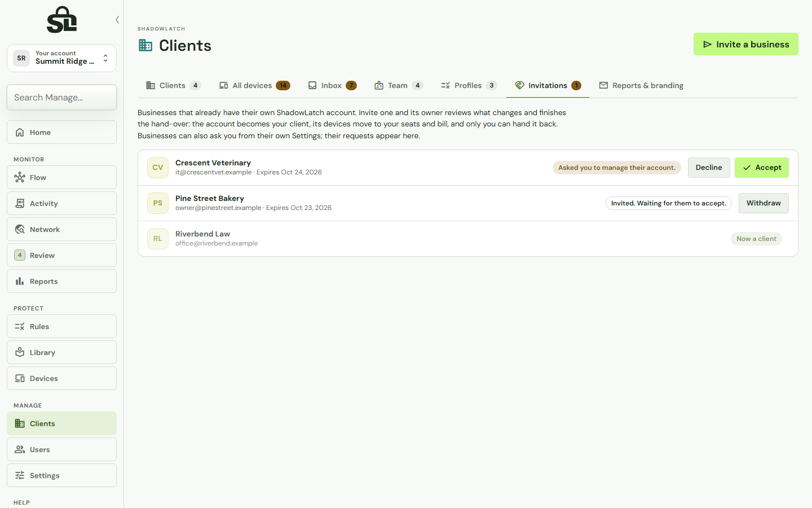This screenshot has height=508, width=812.
Task: Click the RL avatar for Riverbend Law
Action: (x=158, y=239)
